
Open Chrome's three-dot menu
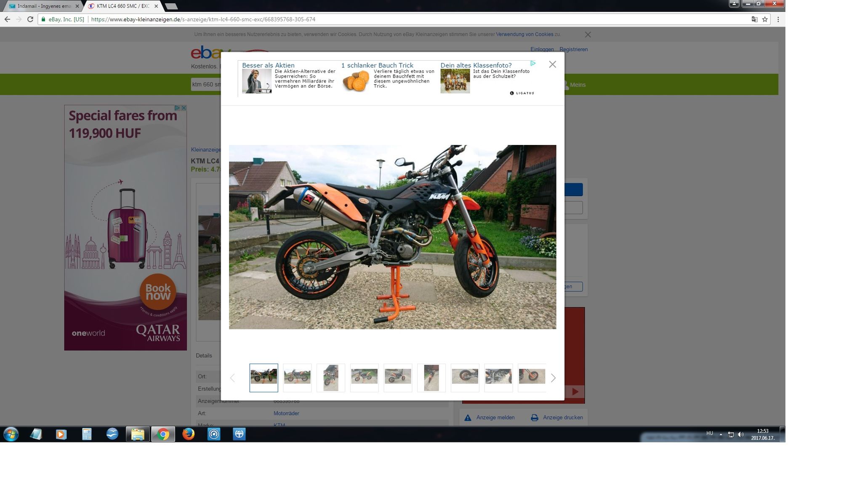[778, 19]
